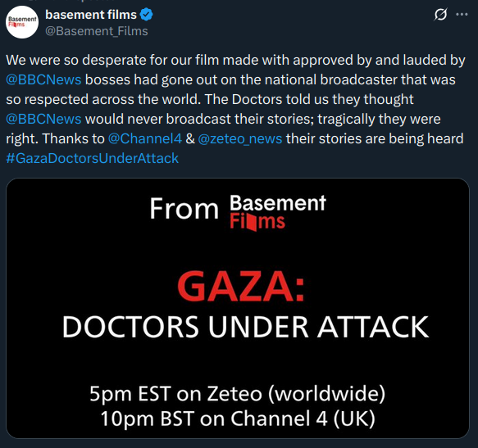Click the word "From" in the image
The height and width of the screenshot is (448, 478).
(x=184, y=209)
